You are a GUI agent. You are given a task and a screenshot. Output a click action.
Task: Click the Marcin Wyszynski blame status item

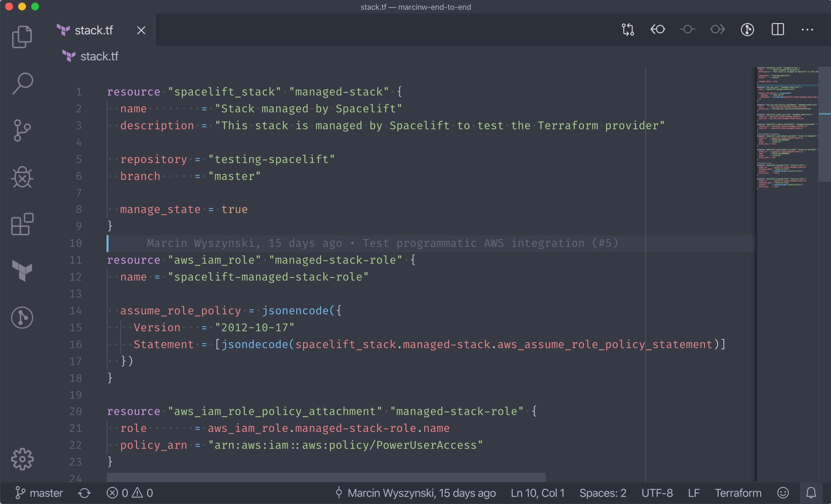[415, 493]
